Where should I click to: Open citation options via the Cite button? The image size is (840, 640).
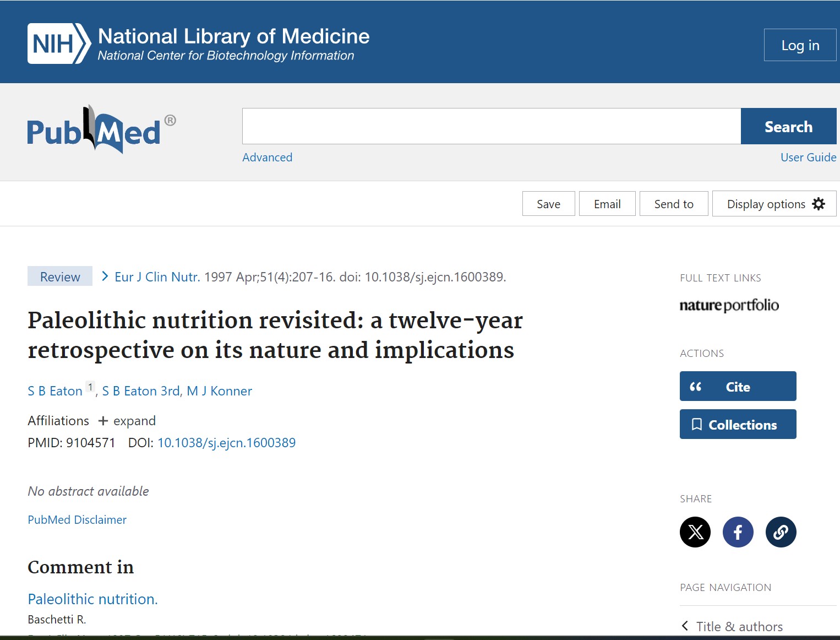pyautogui.click(x=738, y=386)
